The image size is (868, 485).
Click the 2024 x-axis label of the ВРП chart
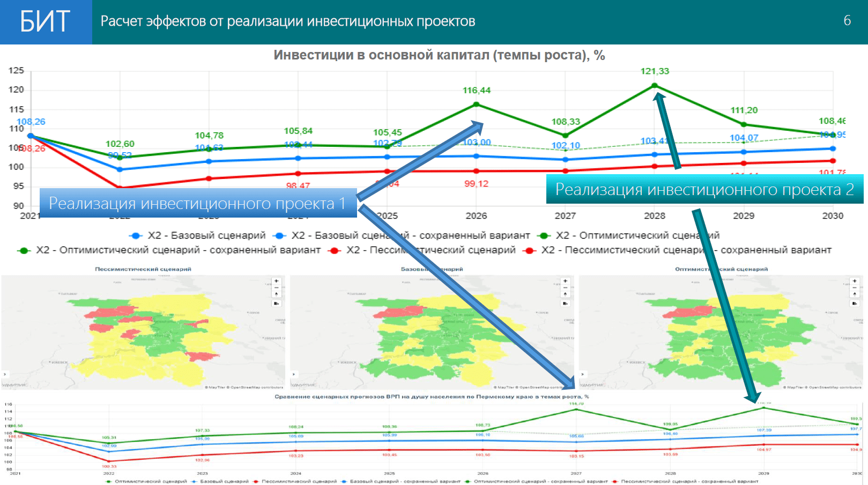[295, 474]
